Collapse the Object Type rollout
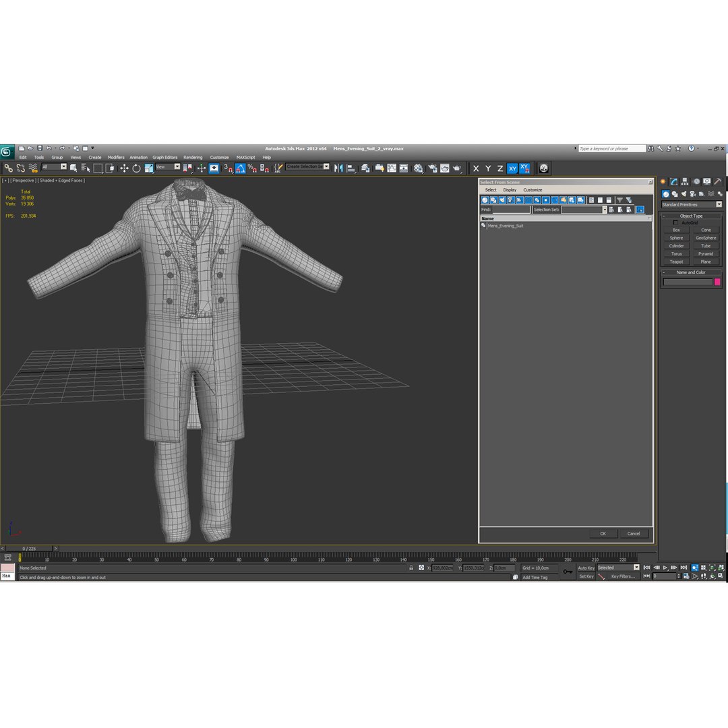The image size is (728, 728). 692,216
